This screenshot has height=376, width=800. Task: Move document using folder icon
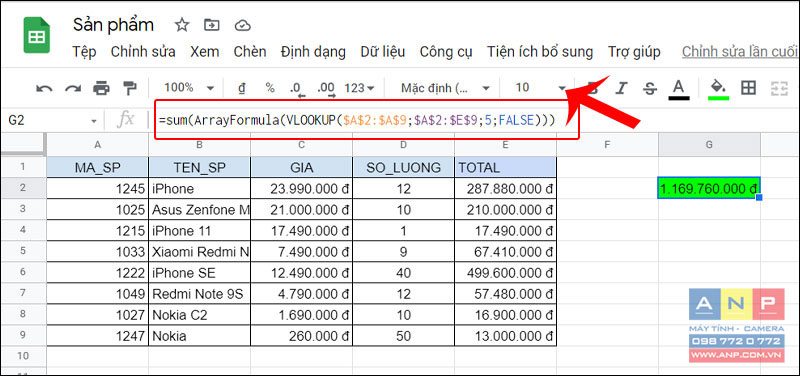pos(211,25)
